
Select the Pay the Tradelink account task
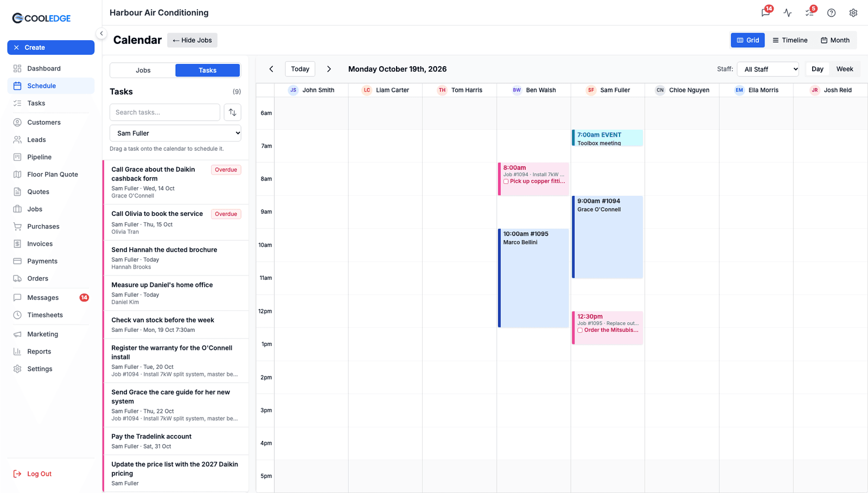[176, 441]
